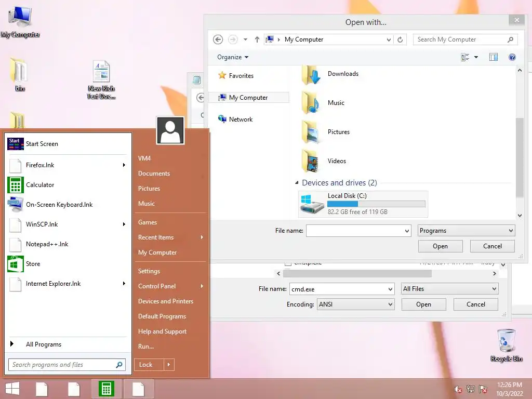Open Devices and Printers
Viewport: 532px width, 399px height.
coord(166,301)
